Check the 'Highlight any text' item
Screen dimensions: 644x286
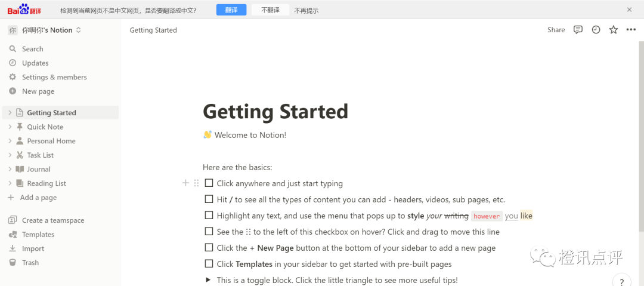point(209,215)
